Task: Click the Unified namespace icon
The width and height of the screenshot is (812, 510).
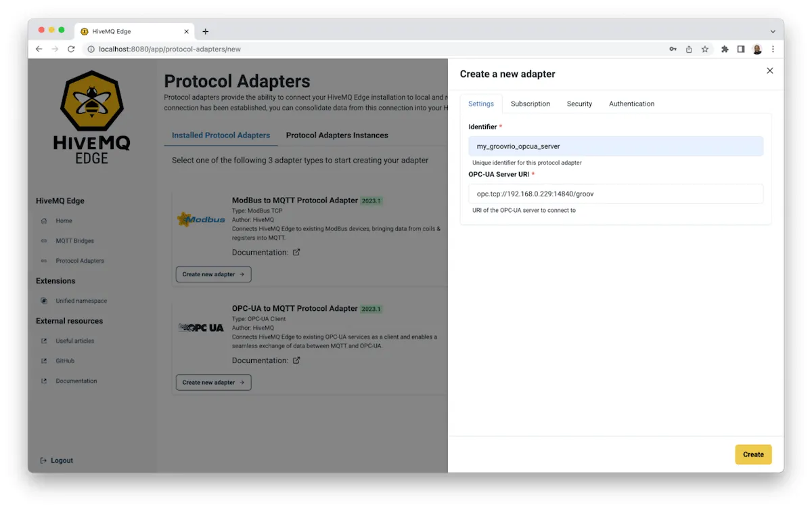Action: point(44,301)
